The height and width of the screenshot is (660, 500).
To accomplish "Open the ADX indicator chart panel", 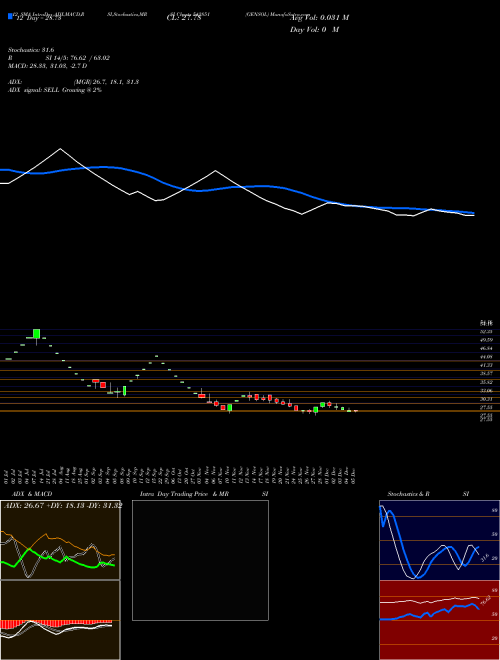I will pos(60,540).
